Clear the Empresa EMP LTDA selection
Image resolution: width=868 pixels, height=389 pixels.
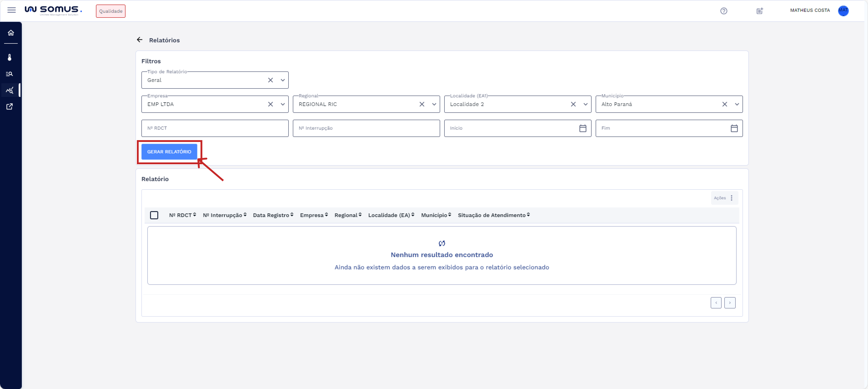[270, 104]
